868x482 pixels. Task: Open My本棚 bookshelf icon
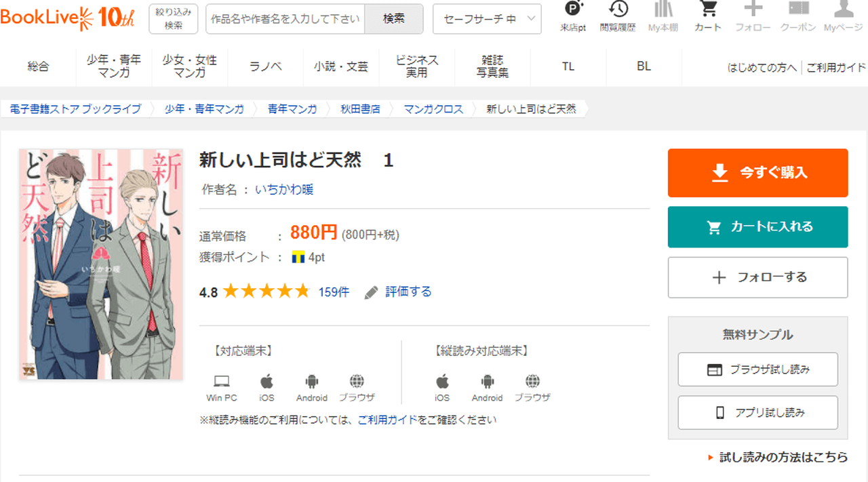(x=663, y=10)
